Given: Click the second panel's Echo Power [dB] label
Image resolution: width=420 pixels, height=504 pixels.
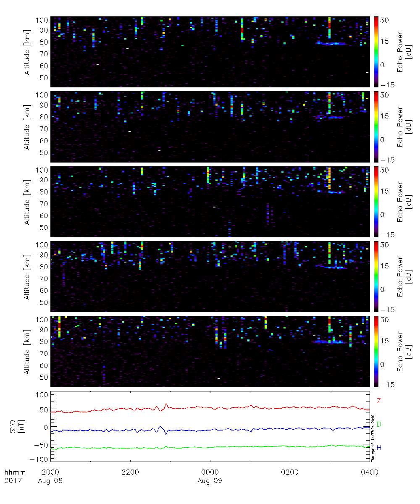Looking at the screenshot, I should 404,127.
